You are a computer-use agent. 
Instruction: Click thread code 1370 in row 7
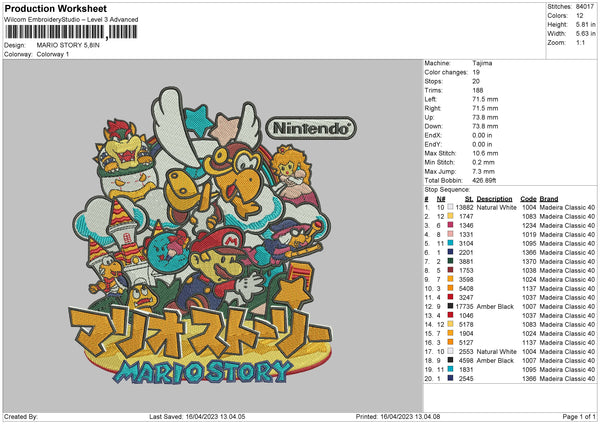[x=529, y=261]
